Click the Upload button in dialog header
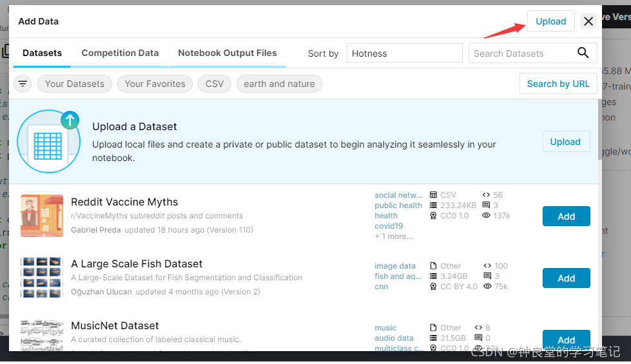 [x=550, y=21]
